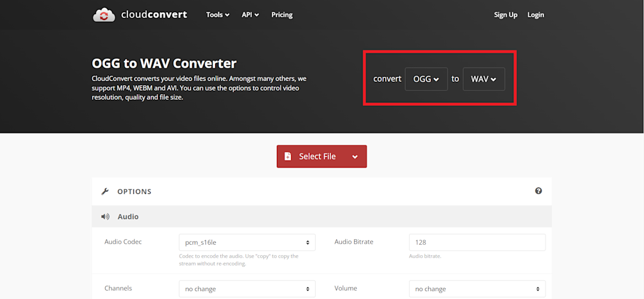
Task: Click the cloudconvert brand name
Action: (x=154, y=15)
